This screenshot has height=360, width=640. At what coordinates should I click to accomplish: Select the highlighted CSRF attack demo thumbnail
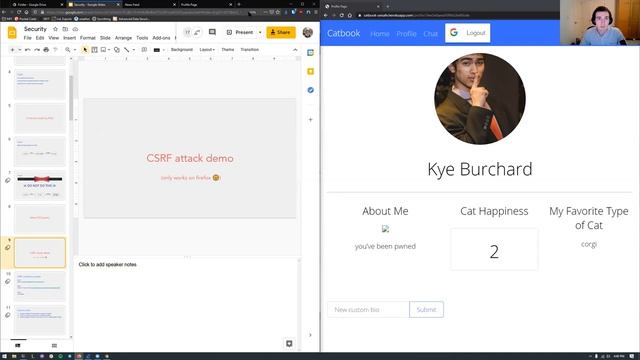click(40, 253)
